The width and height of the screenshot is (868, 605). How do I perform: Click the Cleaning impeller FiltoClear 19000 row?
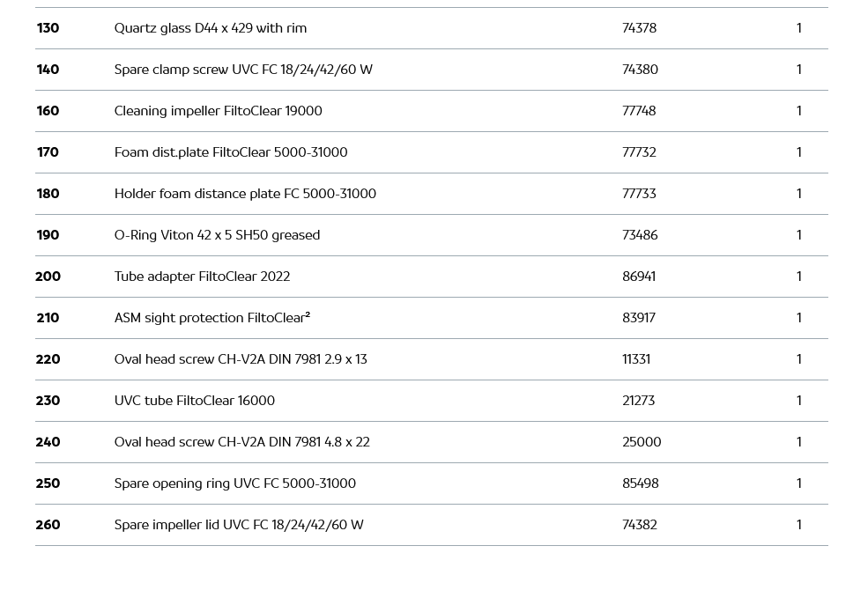[x=218, y=111]
